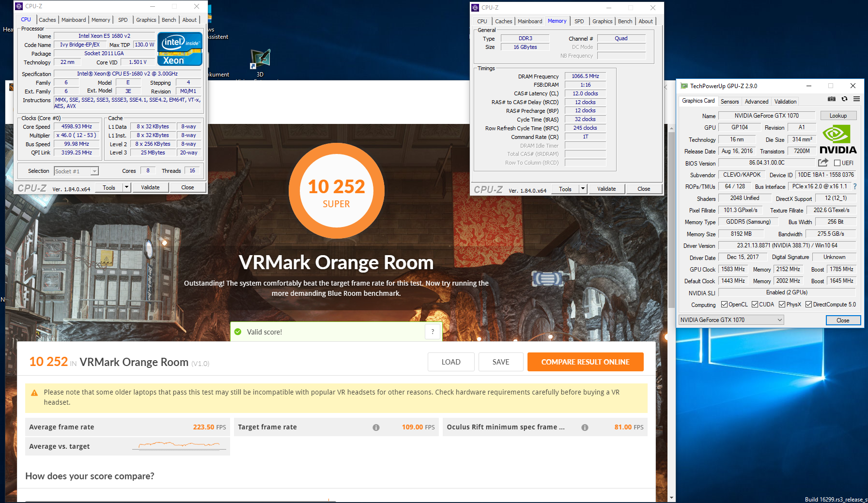Click the Subvendor CLEVO/KAPOK field

742,175
